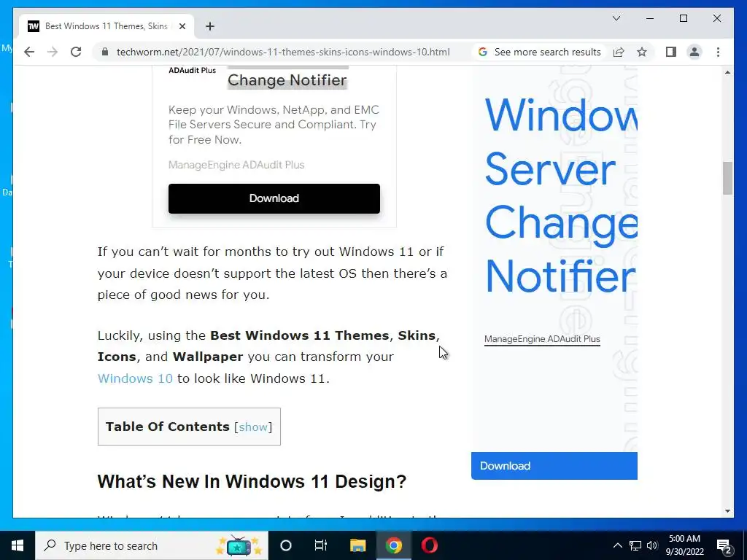The width and height of the screenshot is (747, 560).
Task: Open the Windows 10 hyperlink
Action: 135,378
